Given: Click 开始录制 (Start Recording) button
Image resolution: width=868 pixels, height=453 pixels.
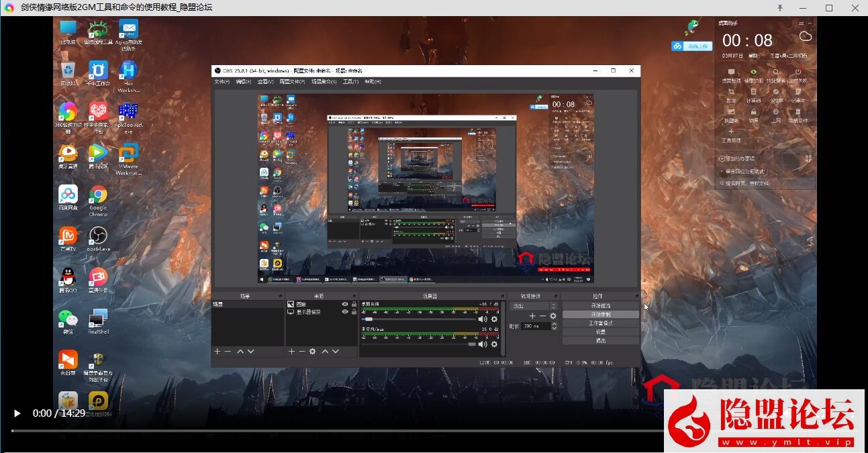Looking at the screenshot, I should pyautogui.click(x=600, y=314).
